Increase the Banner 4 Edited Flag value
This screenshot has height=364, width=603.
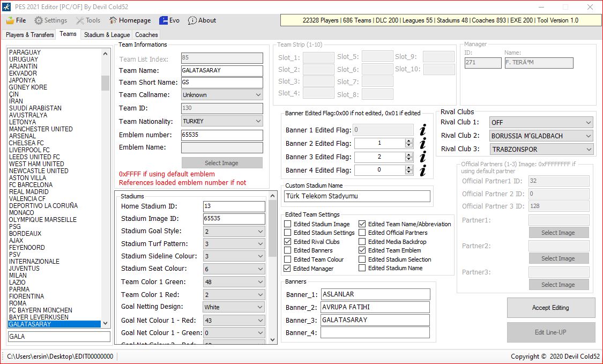409,168
